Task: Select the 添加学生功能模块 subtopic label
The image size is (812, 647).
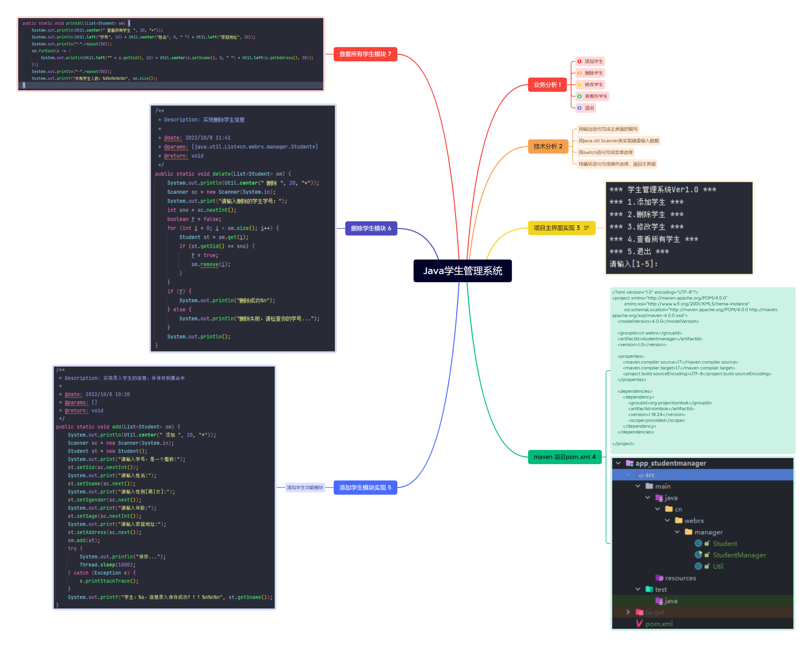Action: point(305,487)
